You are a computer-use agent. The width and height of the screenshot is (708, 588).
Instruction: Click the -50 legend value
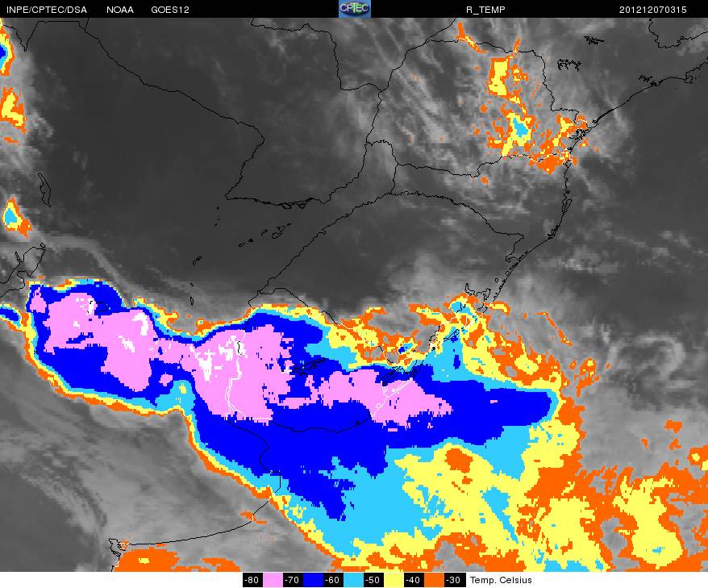coord(373,580)
